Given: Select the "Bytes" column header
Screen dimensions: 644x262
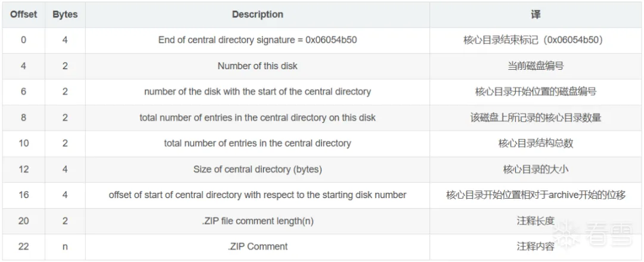Looking at the screenshot, I should coord(65,14).
